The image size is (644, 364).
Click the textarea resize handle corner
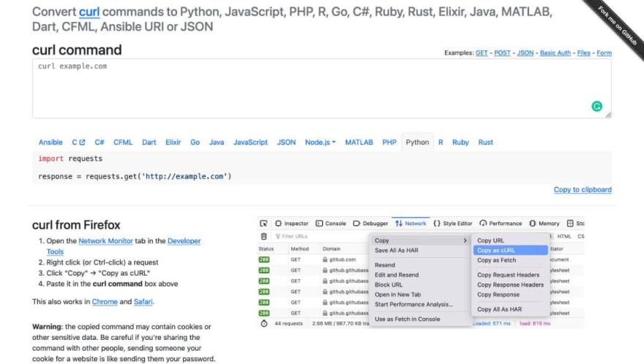[608, 115]
